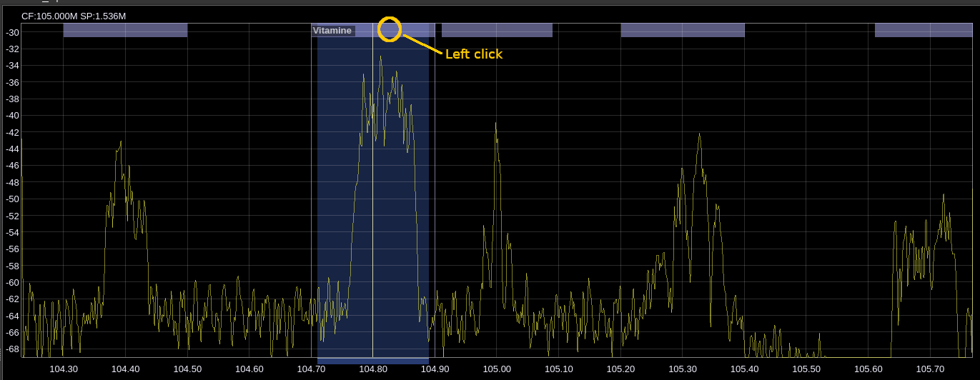980x380 pixels.
Task: Click the 105.50 frequency axis label
Action: pyautogui.click(x=806, y=369)
